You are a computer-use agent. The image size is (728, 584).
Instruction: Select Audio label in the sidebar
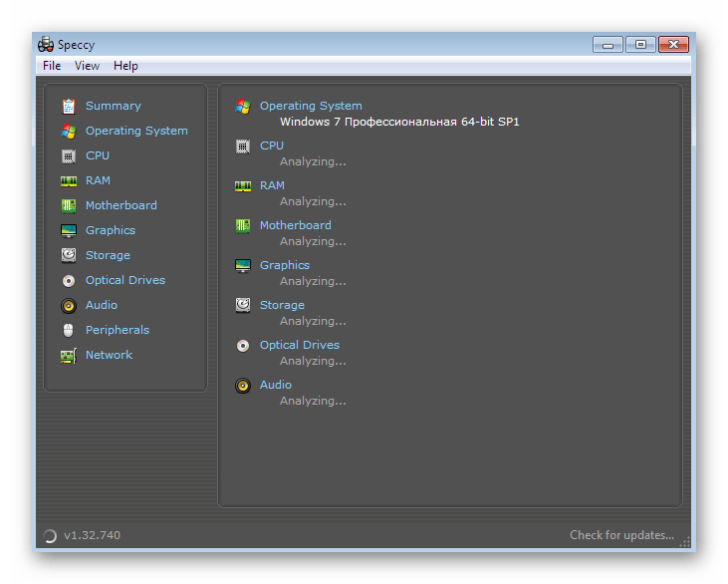102,305
